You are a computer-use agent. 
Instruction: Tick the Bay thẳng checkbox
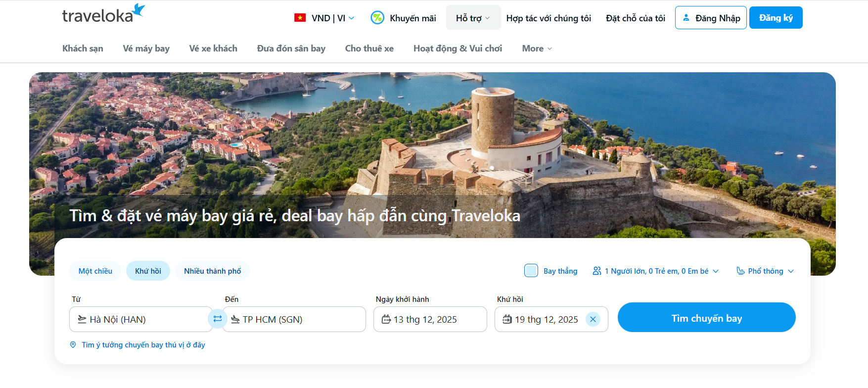pos(531,270)
